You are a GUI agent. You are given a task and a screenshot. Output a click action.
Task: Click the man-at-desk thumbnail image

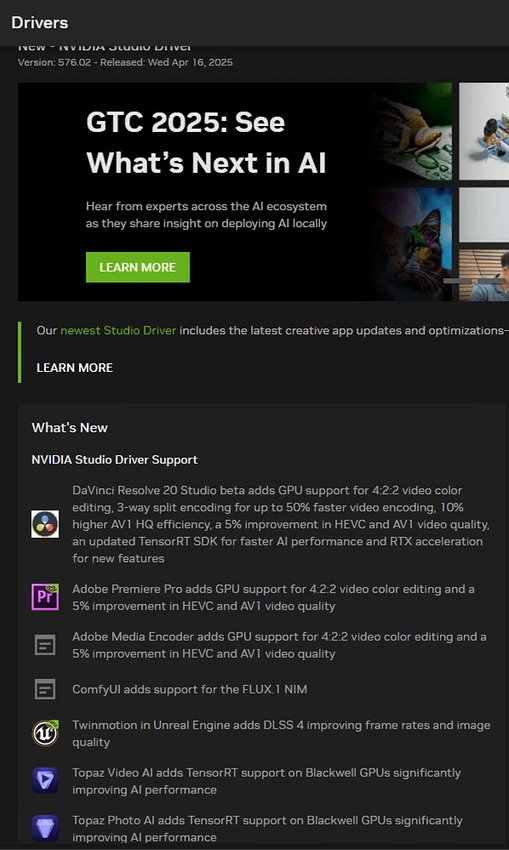pos(484,275)
